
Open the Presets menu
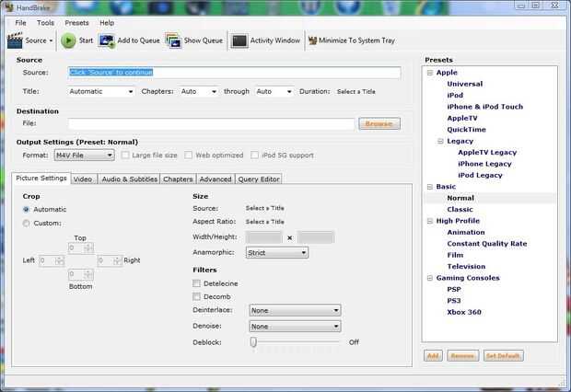[76, 23]
